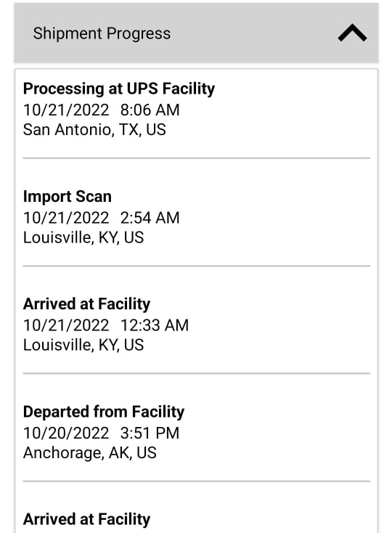Click the 10/21/2022 2:54 AM timestamp
The image size is (392, 533).
pyautogui.click(x=101, y=218)
